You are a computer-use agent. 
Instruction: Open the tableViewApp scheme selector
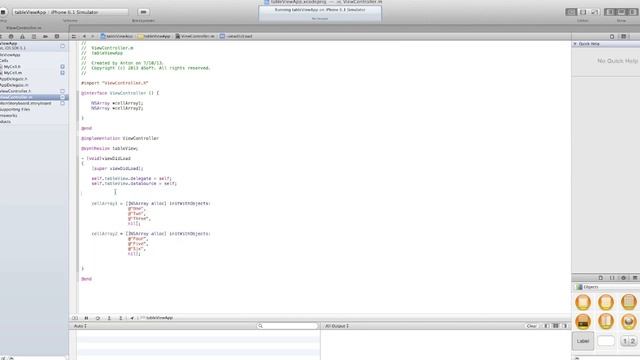pos(70,12)
